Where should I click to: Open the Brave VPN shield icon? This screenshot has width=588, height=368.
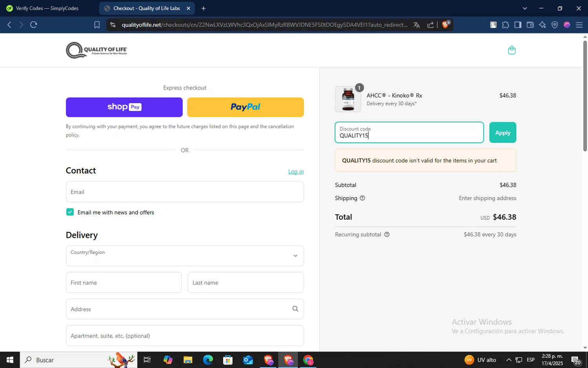coord(555,25)
